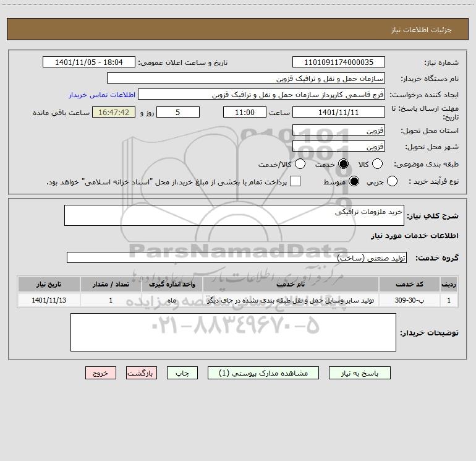This screenshot has height=461, width=476.
Task: Click the تعداد / مقدار column header
Action: pos(111,284)
